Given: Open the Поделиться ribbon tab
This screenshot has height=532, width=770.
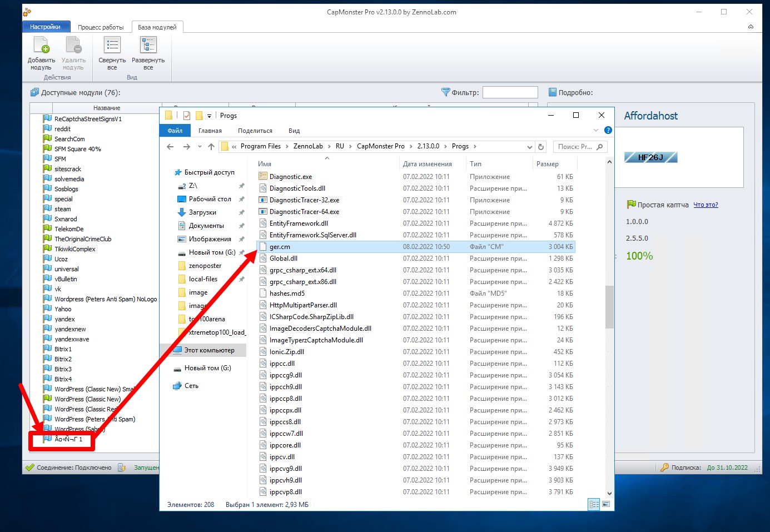Looking at the screenshot, I should (255, 131).
